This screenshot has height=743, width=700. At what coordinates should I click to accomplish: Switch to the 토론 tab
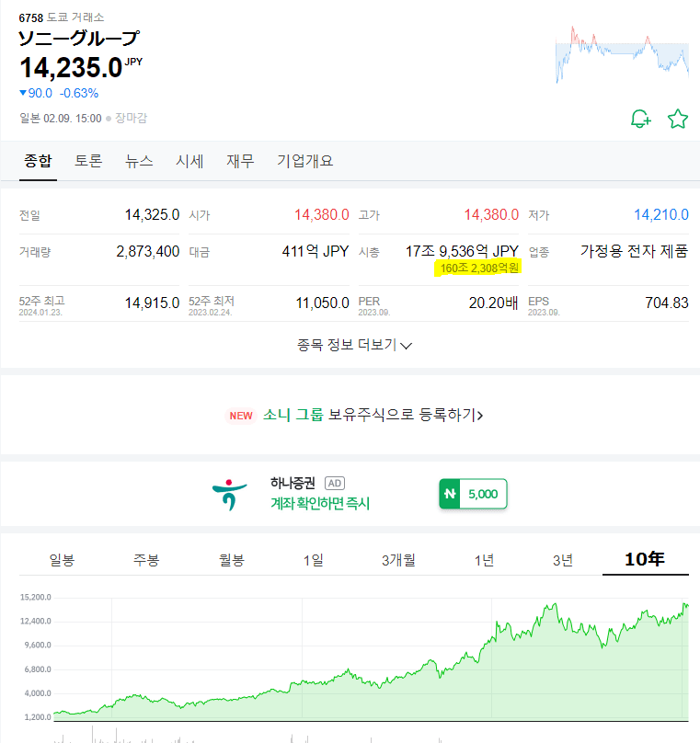(x=88, y=161)
